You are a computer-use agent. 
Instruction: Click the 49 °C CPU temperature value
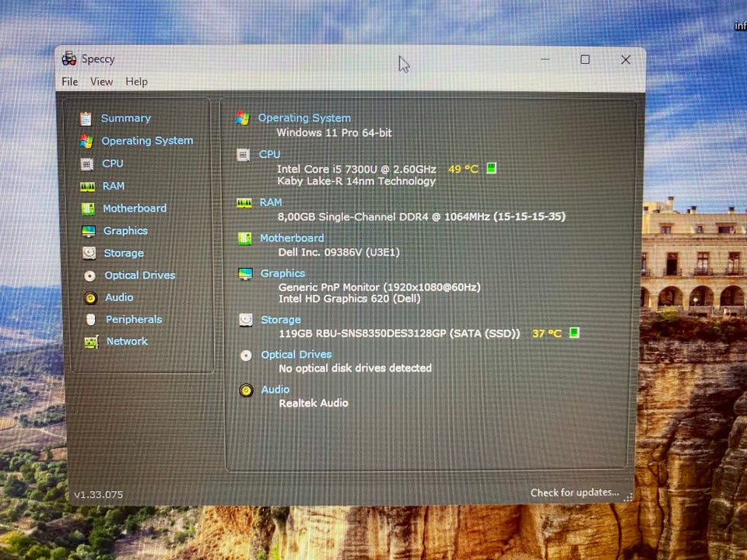click(463, 169)
